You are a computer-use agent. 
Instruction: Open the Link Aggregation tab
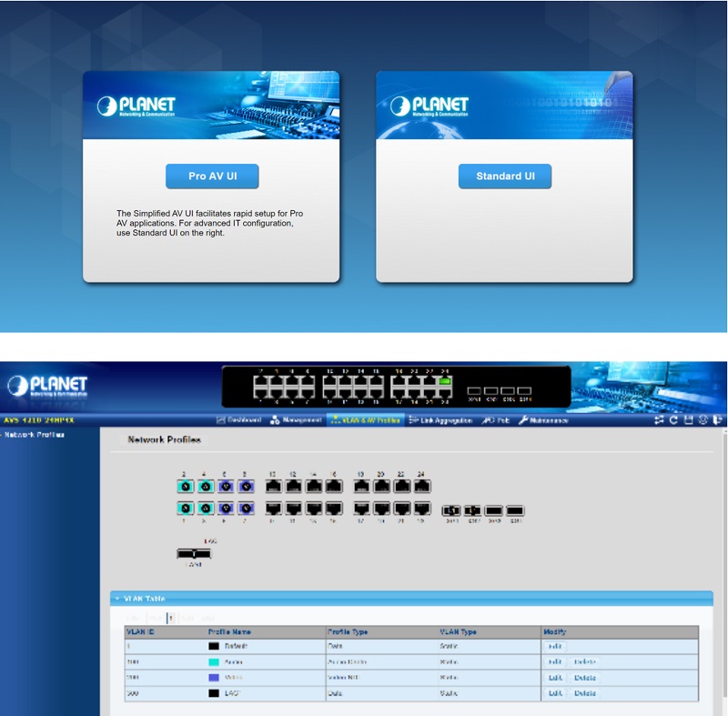point(440,420)
